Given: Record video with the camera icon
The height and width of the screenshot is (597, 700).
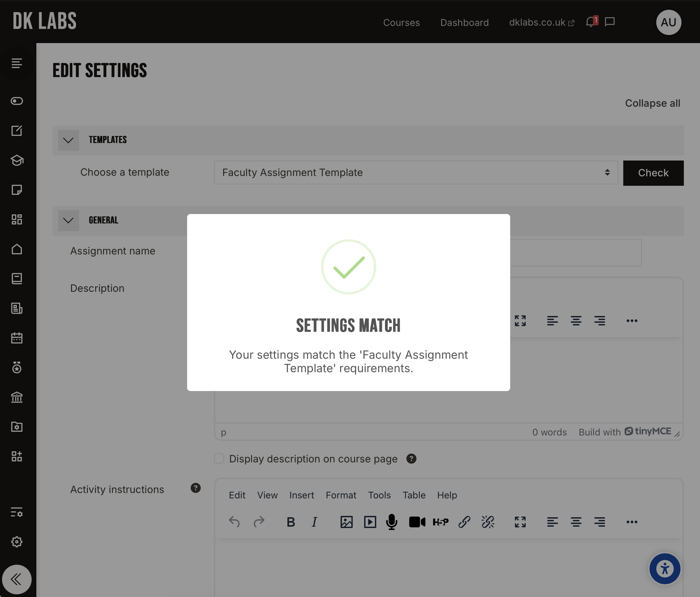Looking at the screenshot, I should 417,522.
